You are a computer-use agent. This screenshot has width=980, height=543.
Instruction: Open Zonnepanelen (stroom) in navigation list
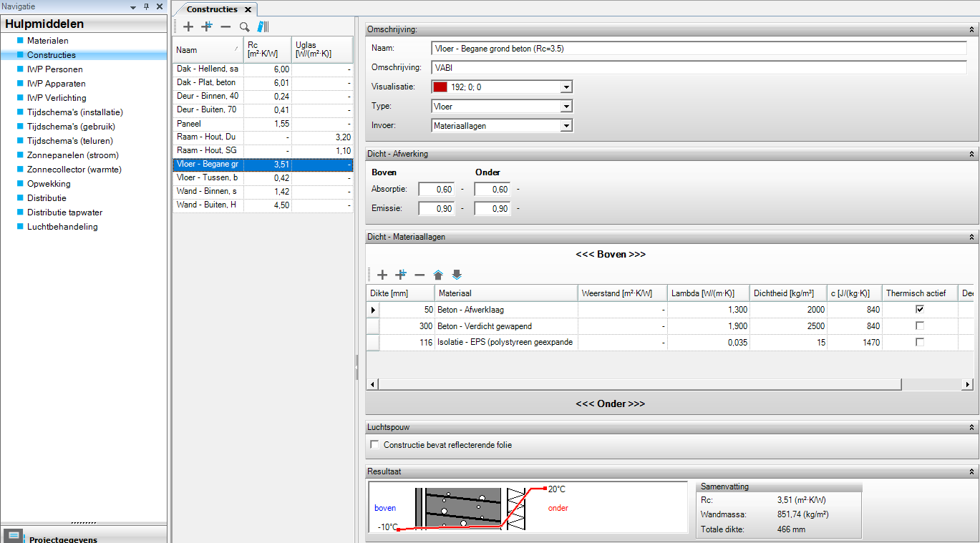[x=72, y=155]
